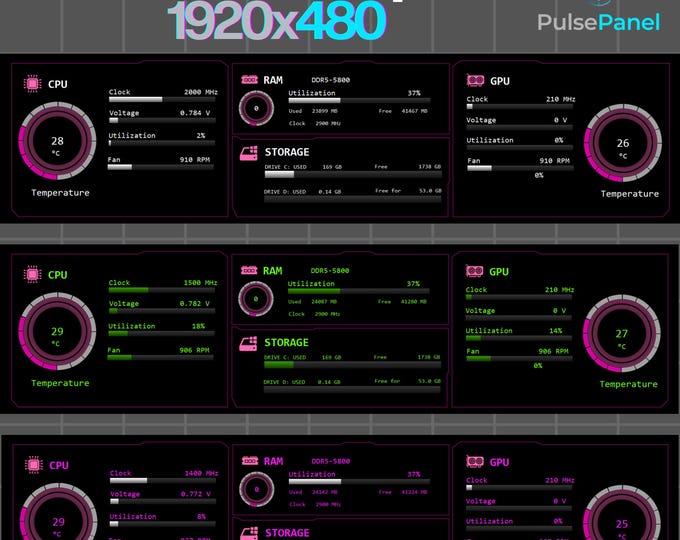Click the green panel RAM Utilization bar

tap(359, 291)
